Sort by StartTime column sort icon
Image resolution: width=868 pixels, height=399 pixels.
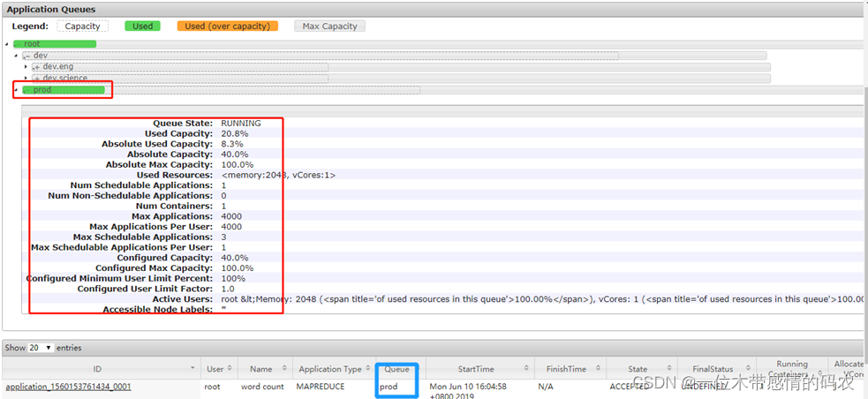tap(527, 368)
